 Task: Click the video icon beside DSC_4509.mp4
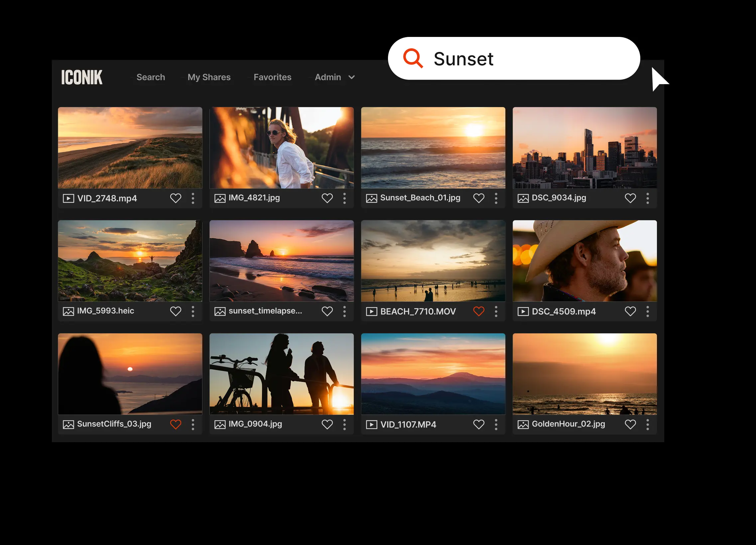coord(523,311)
